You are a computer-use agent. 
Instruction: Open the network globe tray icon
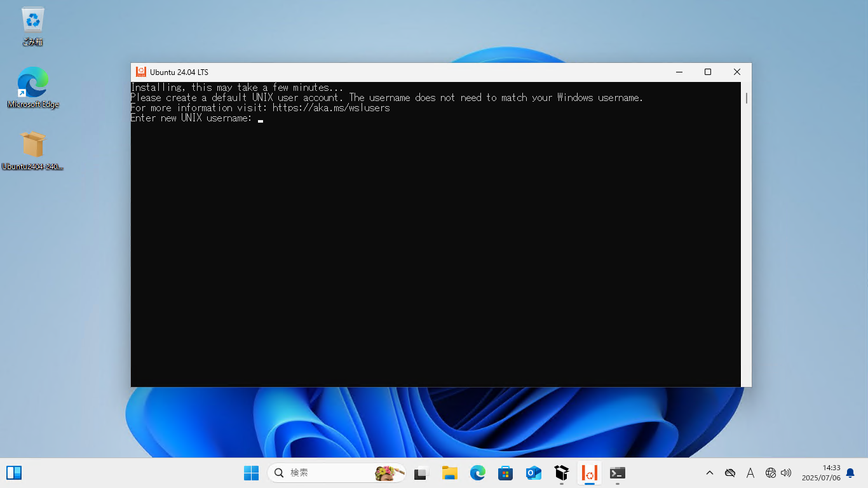coord(771,473)
